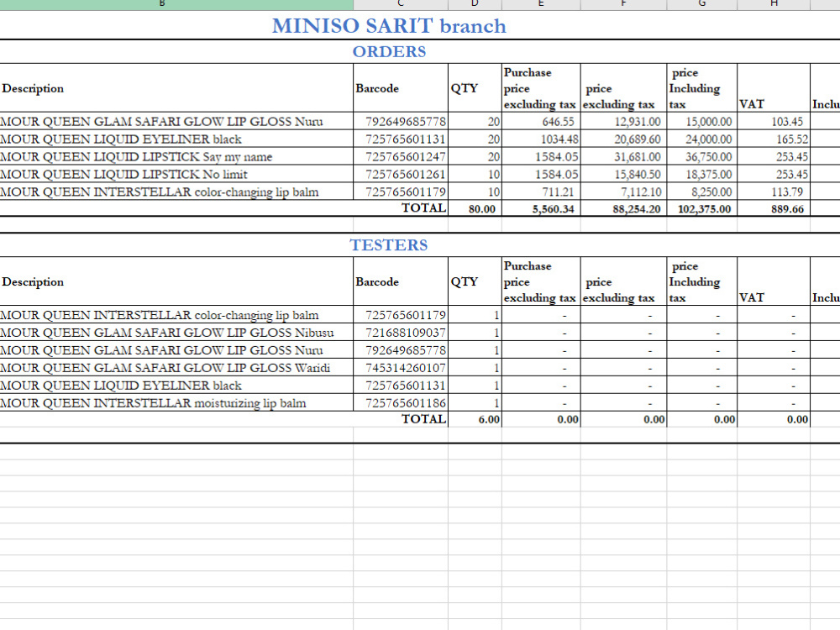Select the ORDERS section heading
The image size is (840, 630).
(389, 51)
